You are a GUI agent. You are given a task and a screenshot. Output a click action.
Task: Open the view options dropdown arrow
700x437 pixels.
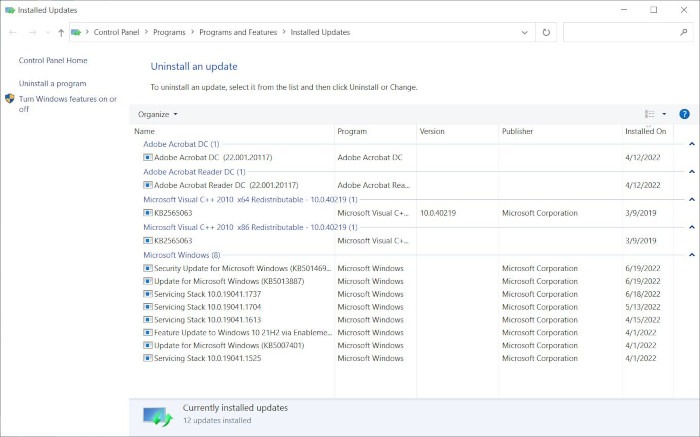click(x=664, y=114)
